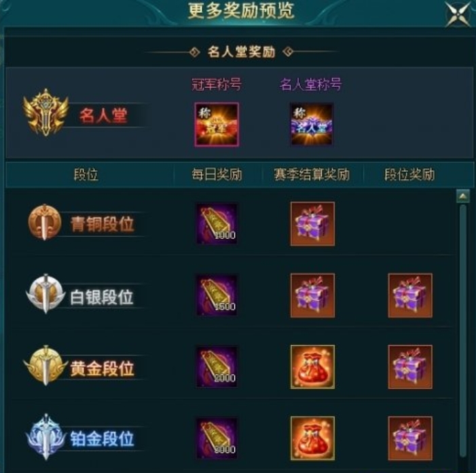Click the 黄金段位 gold rank emblem
476x473 pixels.
45,365
